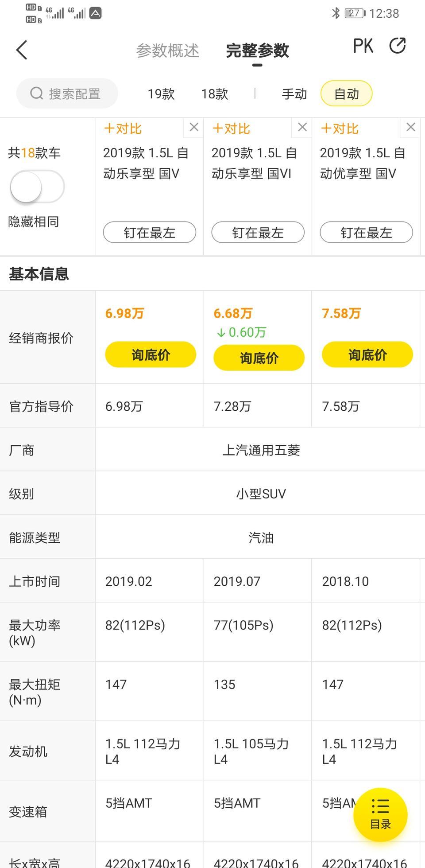The image size is (425, 868).
Task: Add 乐享型 国V to 对比
Action: coord(123,129)
